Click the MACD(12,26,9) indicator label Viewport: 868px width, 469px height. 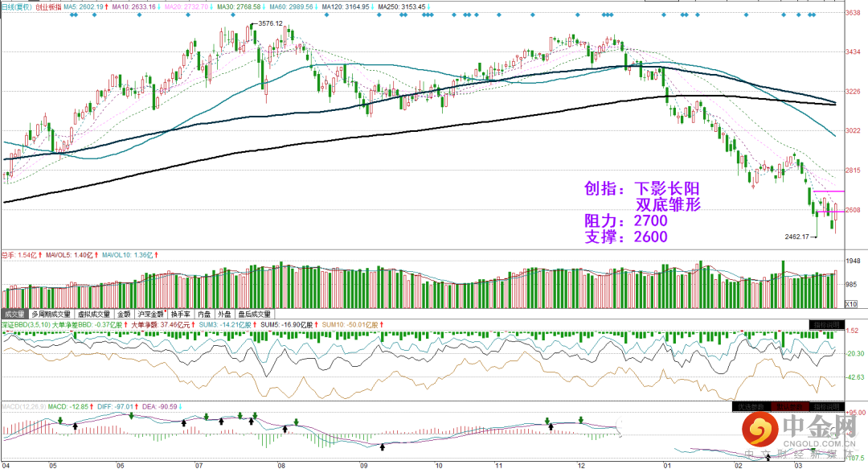pos(23,407)
